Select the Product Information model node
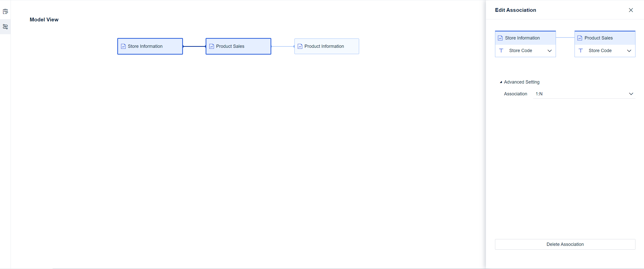 pyautogui.click(x=327, y=46)
